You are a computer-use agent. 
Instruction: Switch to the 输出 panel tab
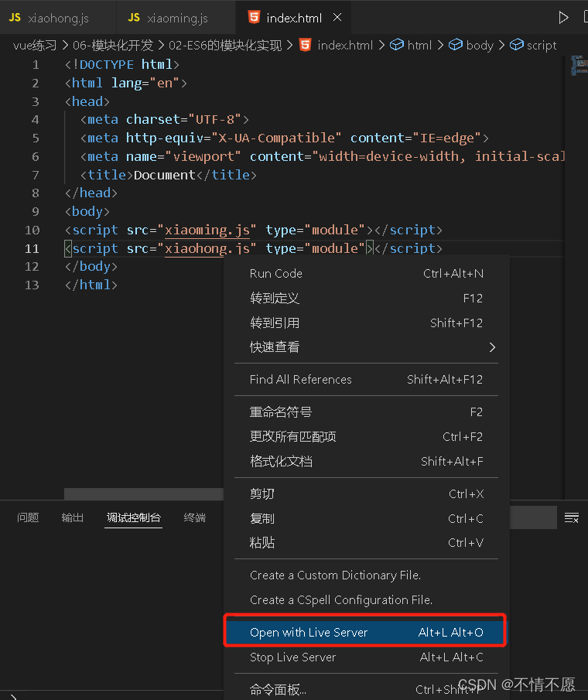72,517
